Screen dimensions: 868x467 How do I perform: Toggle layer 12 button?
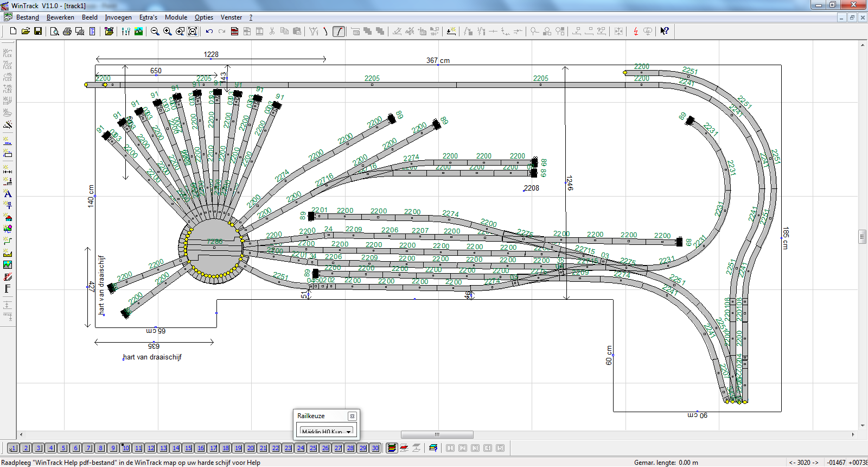tap(151, 448)
